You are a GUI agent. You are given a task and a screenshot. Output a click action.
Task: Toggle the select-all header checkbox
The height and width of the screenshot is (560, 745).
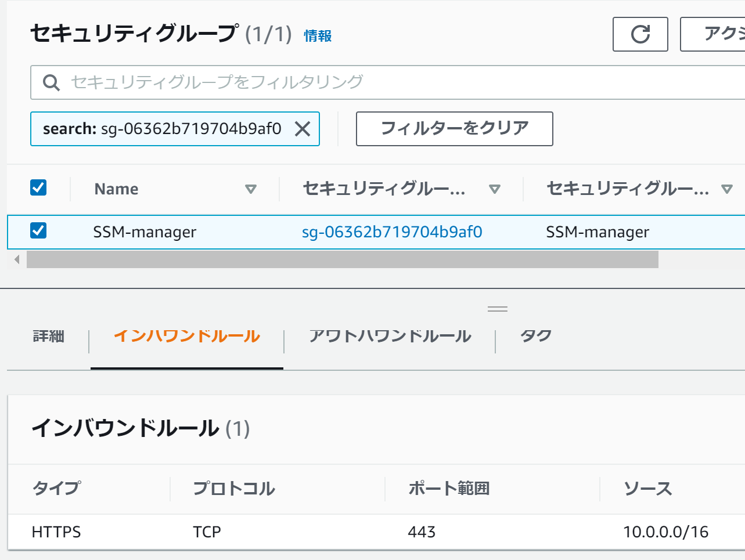[38, 188]
